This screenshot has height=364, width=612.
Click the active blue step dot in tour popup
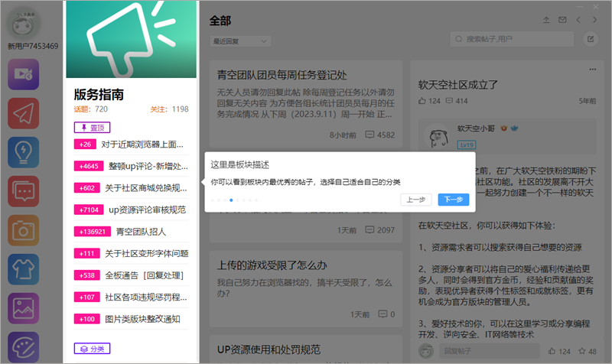pyautogui.click(x=231, y=200)
